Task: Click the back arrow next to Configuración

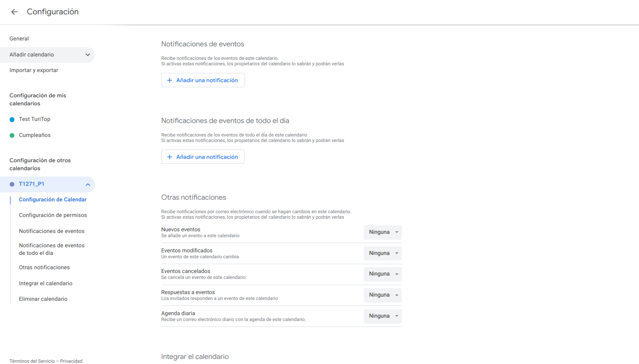Action: point(14,12)
